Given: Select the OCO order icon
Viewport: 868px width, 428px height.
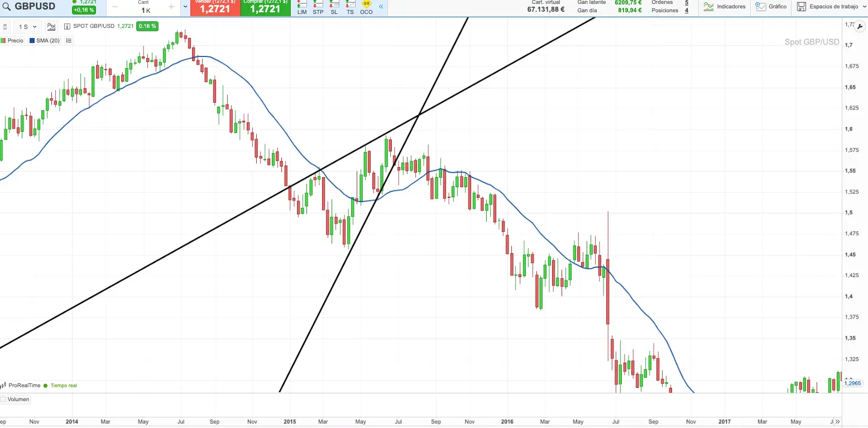Looking at the screenshot, I should click(x=366, y=7).
